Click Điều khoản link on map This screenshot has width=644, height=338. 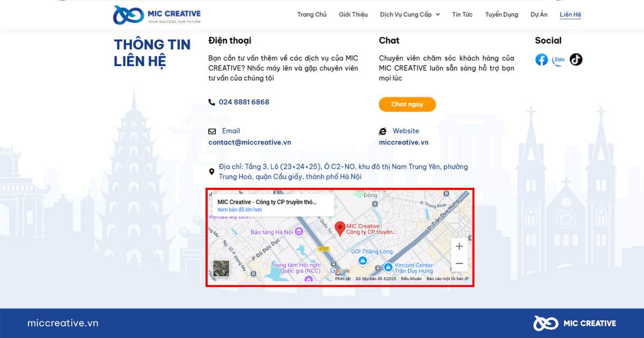click(411, 278)
